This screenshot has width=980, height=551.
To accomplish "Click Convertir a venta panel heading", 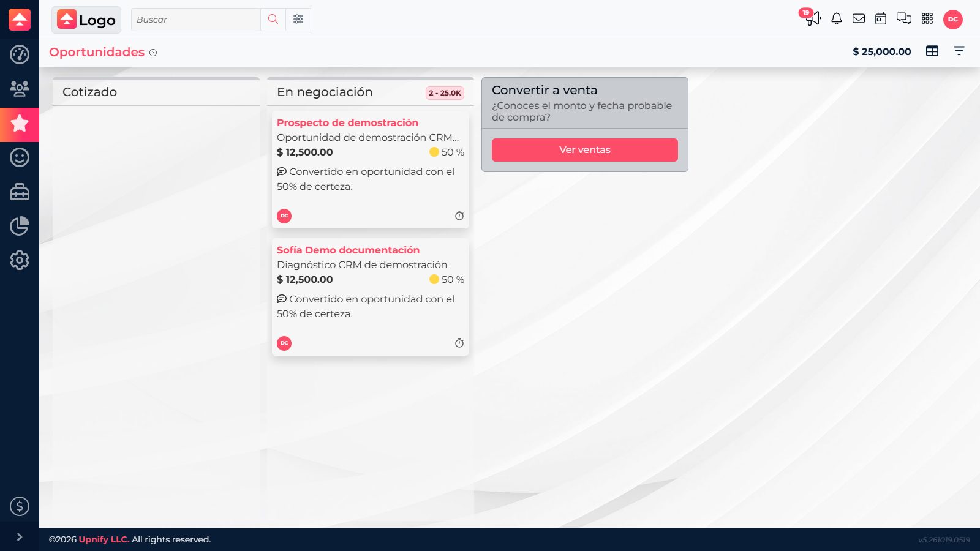I will click(x=545, y=90).
